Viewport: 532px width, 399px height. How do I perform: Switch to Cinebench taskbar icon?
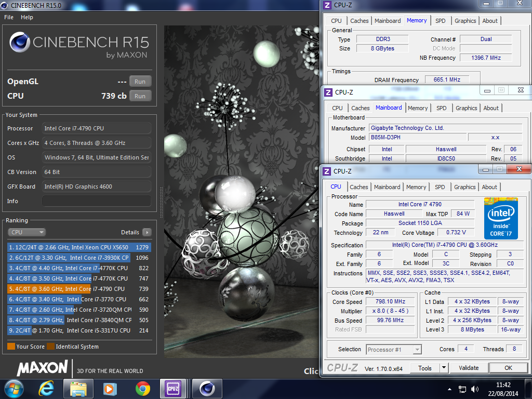pos(207,389)
